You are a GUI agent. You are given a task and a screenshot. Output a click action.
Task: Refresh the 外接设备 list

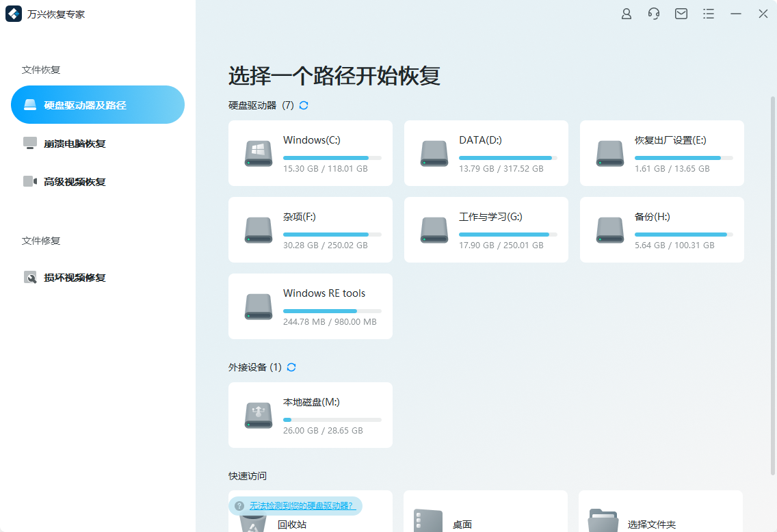point(291,367)
